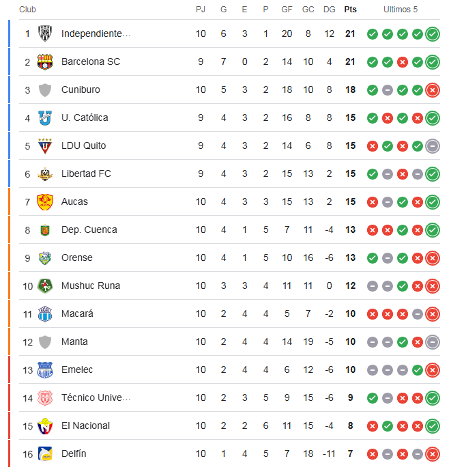Select the PJ column header
Screen dimensions: 451x476
201,10
